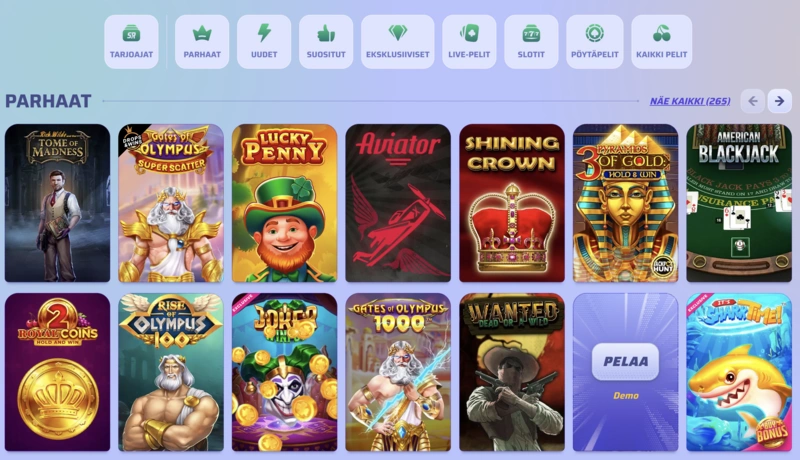Open Wanted Dead or a Wild tile
Viewport: 800px width, 460px height.
pos(512,372)
